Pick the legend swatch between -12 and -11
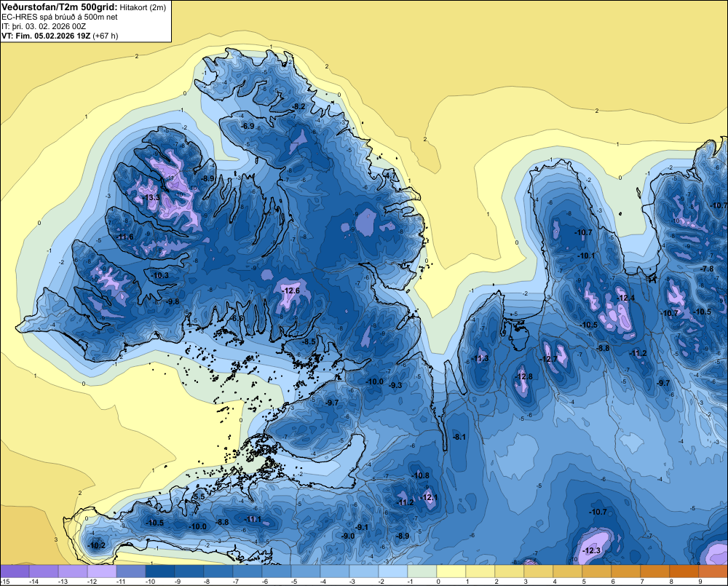Image resolution: width=728 pixels, height=586 pixels. pos(102,571)
